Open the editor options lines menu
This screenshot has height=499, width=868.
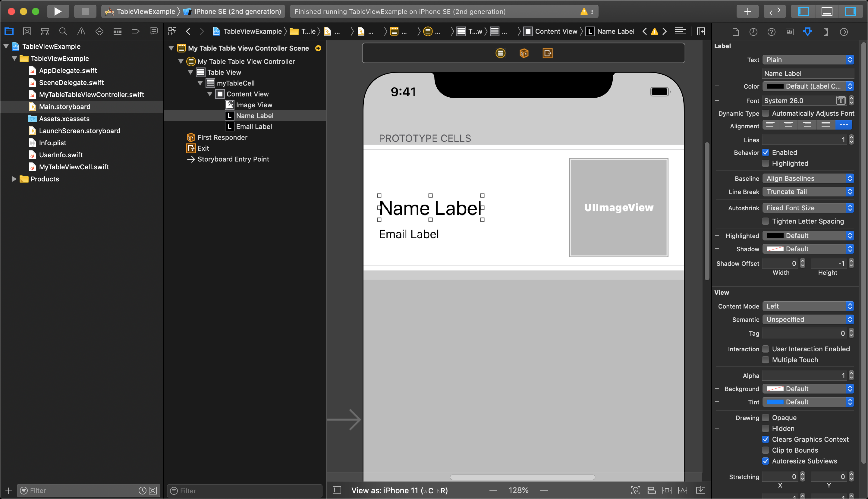(x=680, y=32)
